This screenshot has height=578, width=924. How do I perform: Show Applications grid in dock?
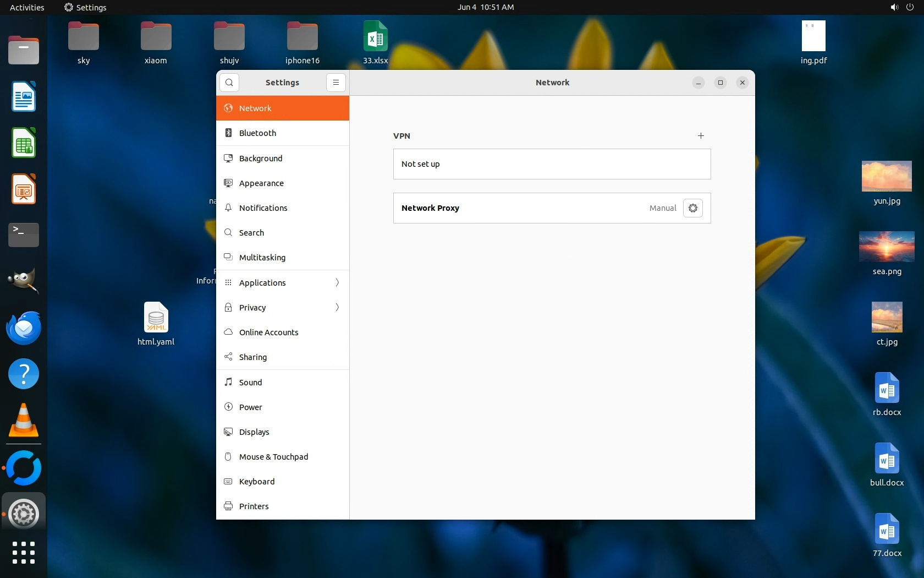point(24,552)
